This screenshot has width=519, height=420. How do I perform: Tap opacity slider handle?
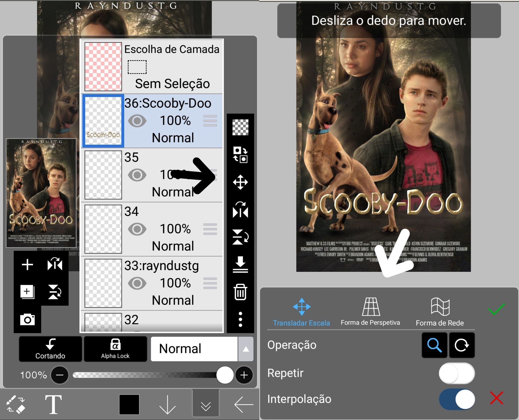(x=225, y=375)
